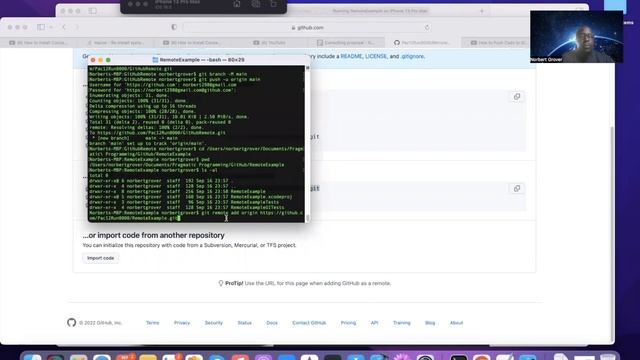Click the github.com address bar
This screenshot has height=360, width=640.
[x=308, y=27]
